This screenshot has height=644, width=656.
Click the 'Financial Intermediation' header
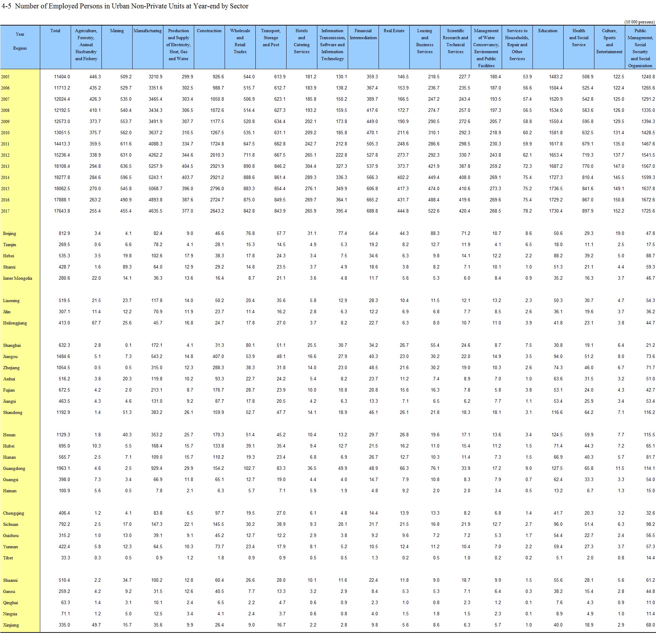(363, 34)
